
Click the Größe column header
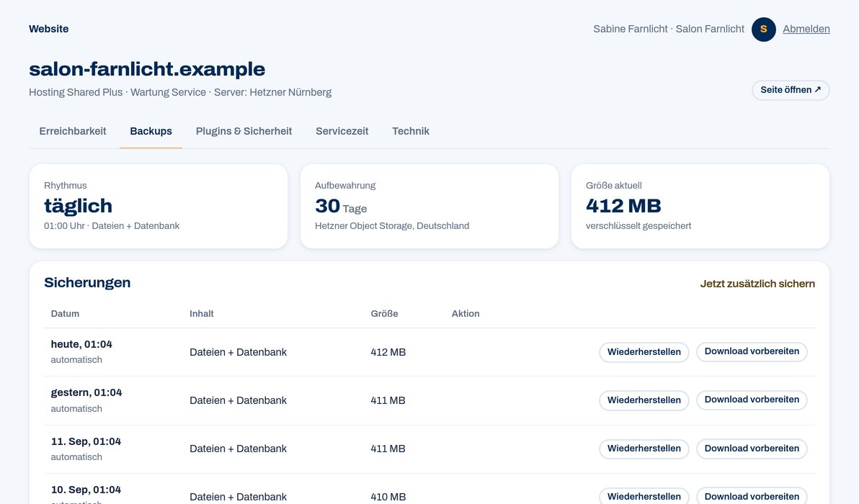coord(384,314)
